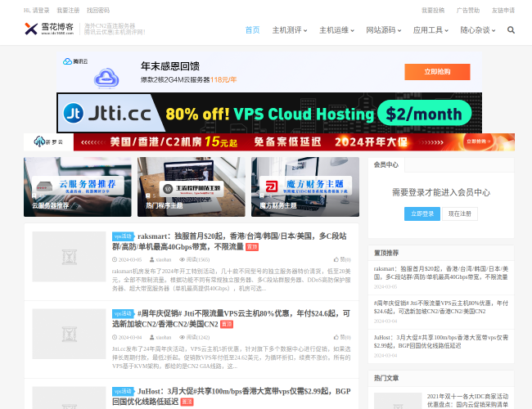Open the 魔方财务主题 category card

305,187
